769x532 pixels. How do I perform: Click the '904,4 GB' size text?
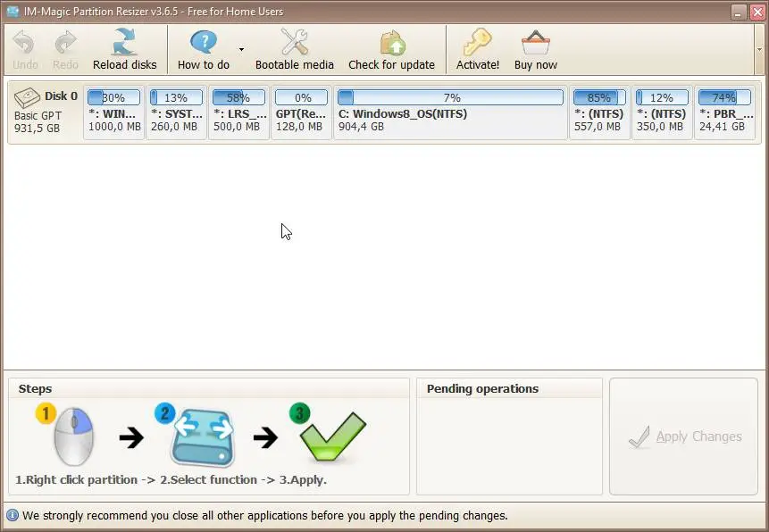pyautogui.click(x=361, y=127)
